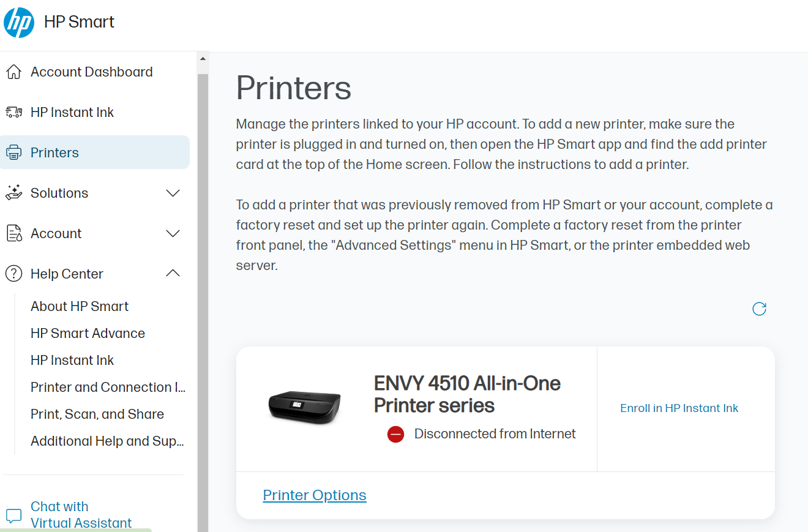The image size is (808, 532).
Task: Click the Account document icon
Action: [13, 233]
